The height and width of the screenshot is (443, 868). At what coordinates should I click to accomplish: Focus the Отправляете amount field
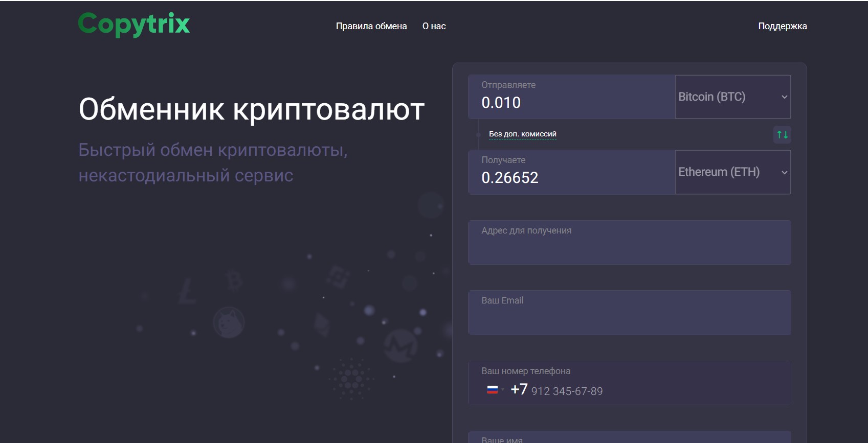(x=571, y=97)
